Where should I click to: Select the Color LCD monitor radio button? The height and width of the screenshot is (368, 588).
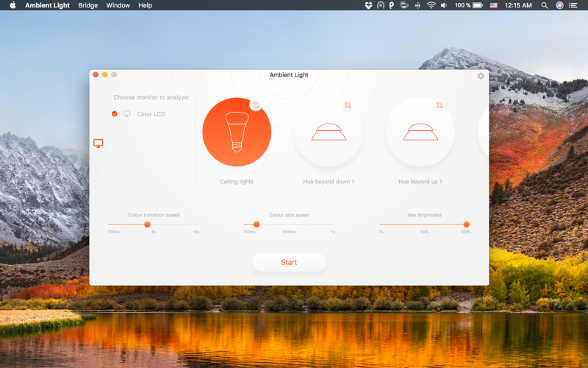[x=115, y=114]
